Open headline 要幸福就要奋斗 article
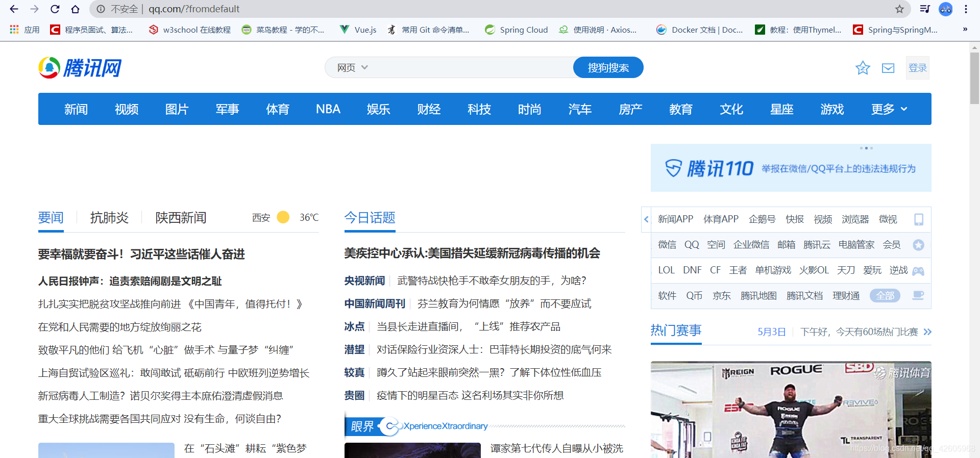This screenshot has width=980, height=458. (x=141, y=254)
